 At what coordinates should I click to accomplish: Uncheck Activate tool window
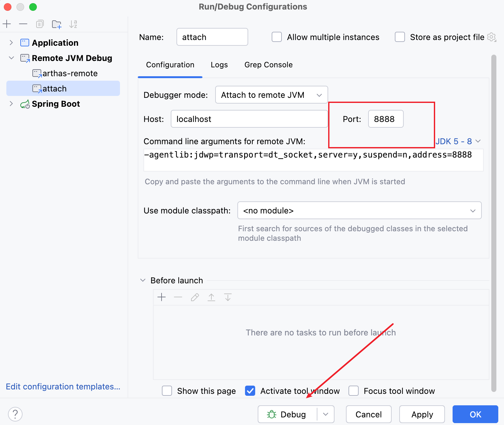click(x=250, y=391)
